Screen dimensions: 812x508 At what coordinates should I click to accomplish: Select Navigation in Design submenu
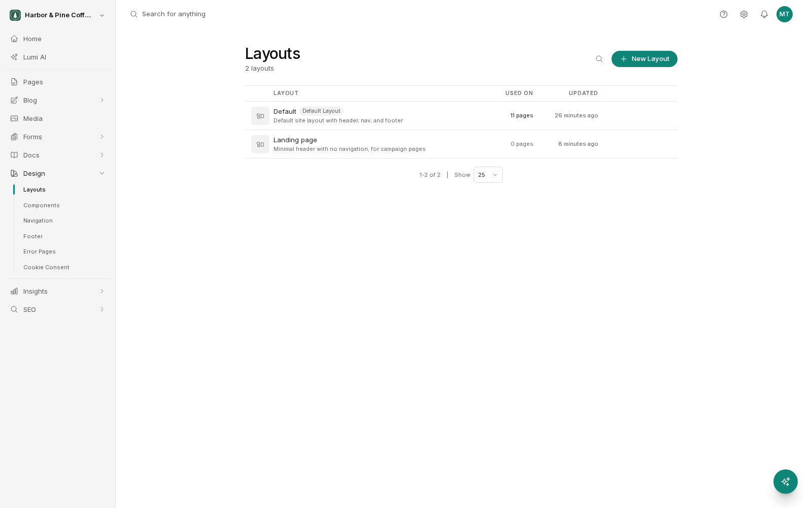click(x=38, y=220)
